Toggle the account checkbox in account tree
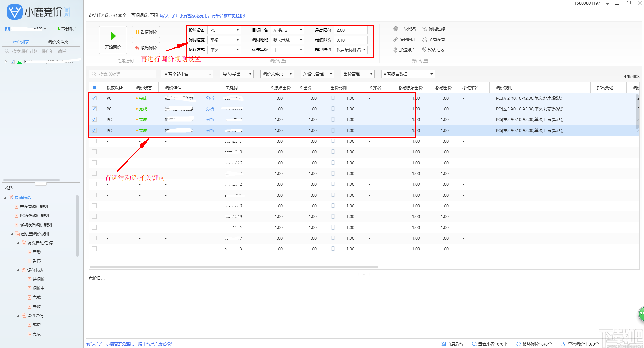The height and width of the screenshot is (348, 644). [13, 62]
